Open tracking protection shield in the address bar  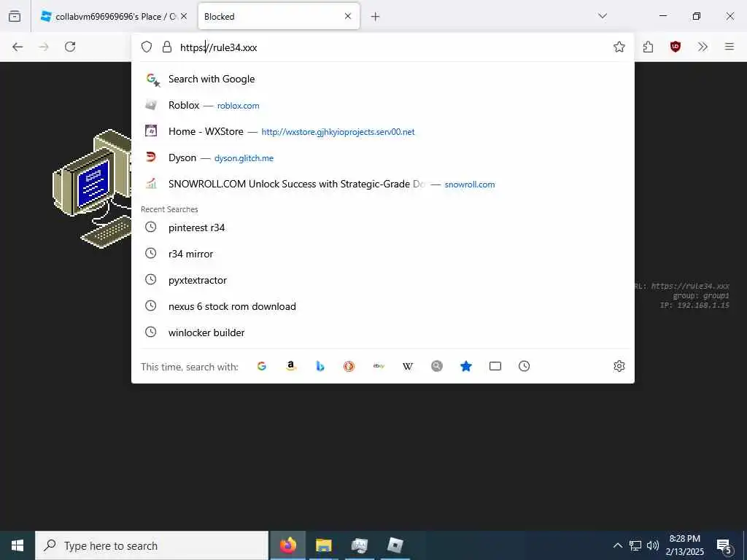tap(147, 47)
